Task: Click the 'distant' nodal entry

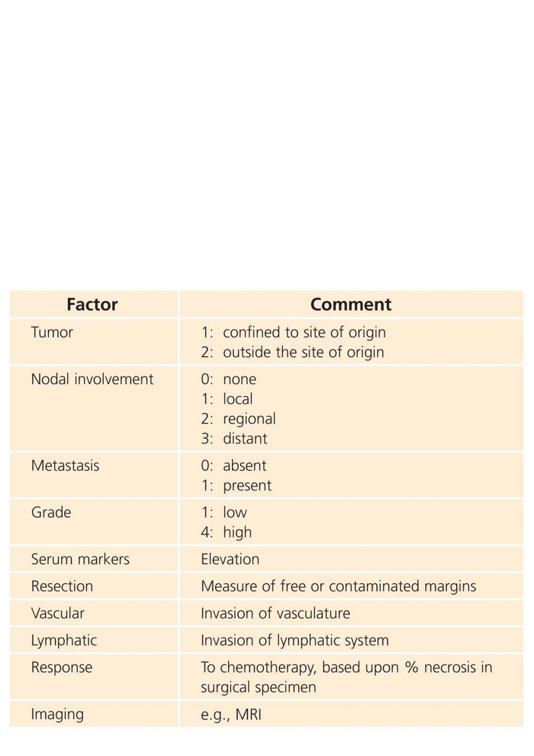Action: coord(245,438)
